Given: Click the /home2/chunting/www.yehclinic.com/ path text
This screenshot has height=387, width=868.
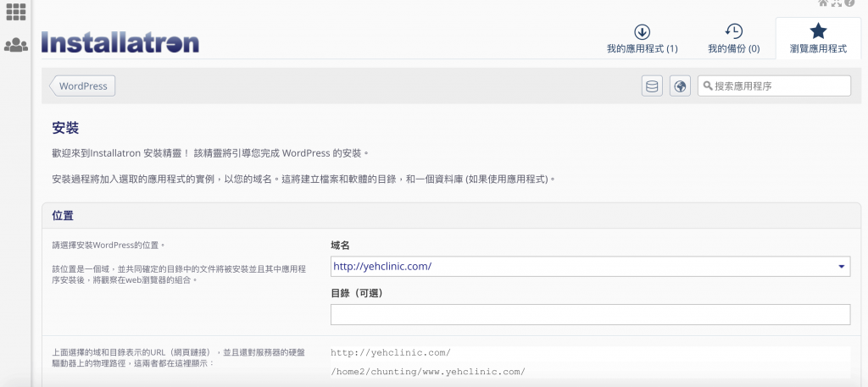Looking at the screenshot, I should [x=427, y=372].
